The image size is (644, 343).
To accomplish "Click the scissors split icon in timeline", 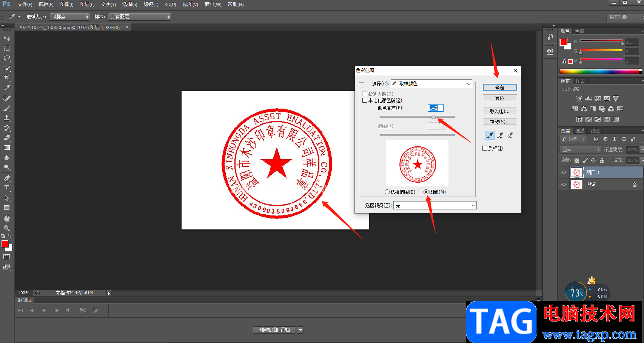I will pyautogui.click(x=83, y=310).
